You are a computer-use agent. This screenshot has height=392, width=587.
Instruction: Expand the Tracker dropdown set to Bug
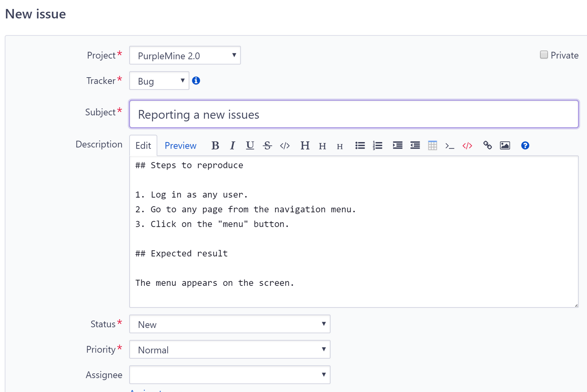159,81
